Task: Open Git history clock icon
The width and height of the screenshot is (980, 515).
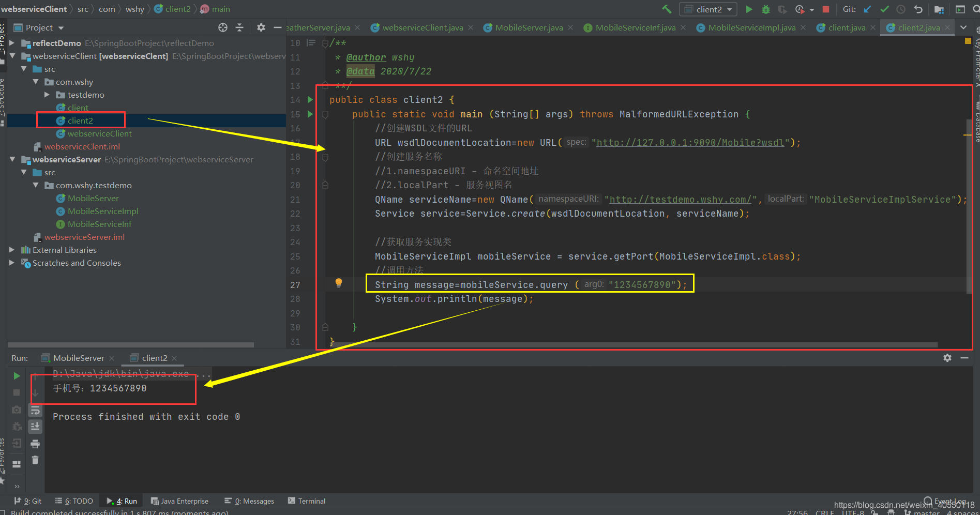Action: (901, 9)
